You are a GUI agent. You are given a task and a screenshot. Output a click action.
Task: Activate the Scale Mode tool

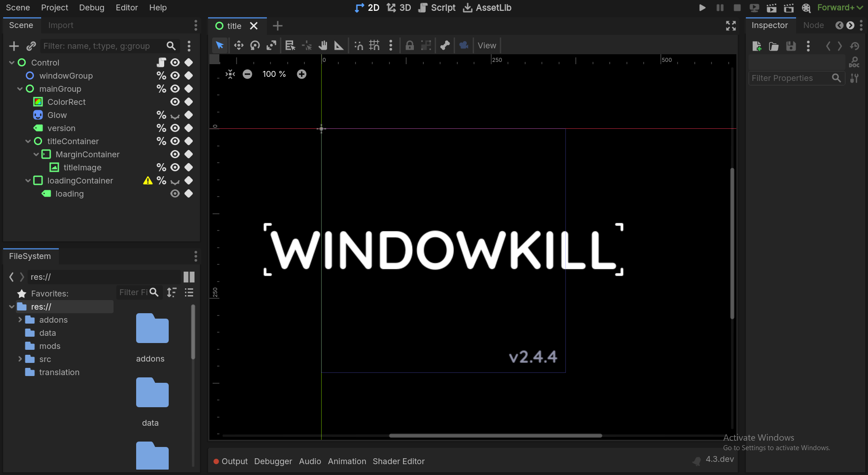tap(271, 45)
